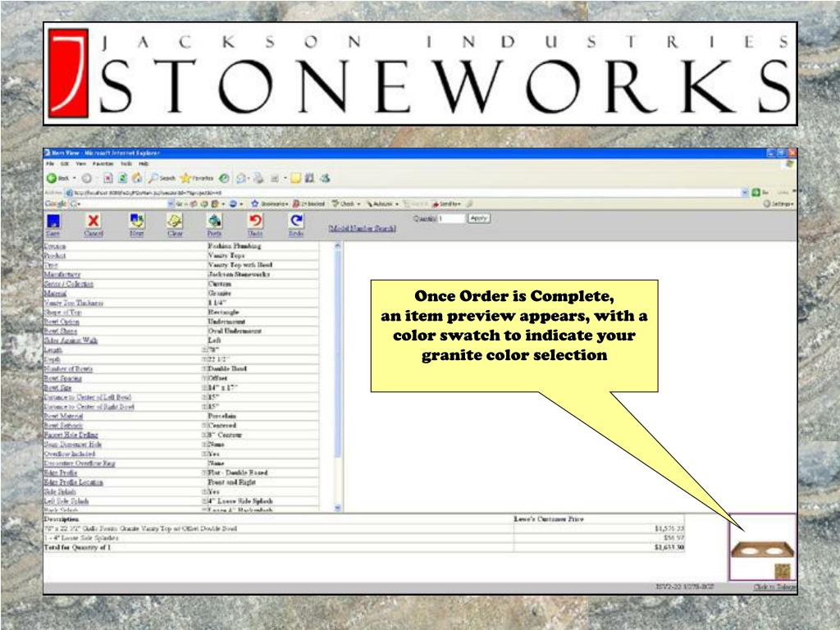Click the Google toolbar Send to button
The width and height of the screenshot is (840, 630).
click(447, 203)
